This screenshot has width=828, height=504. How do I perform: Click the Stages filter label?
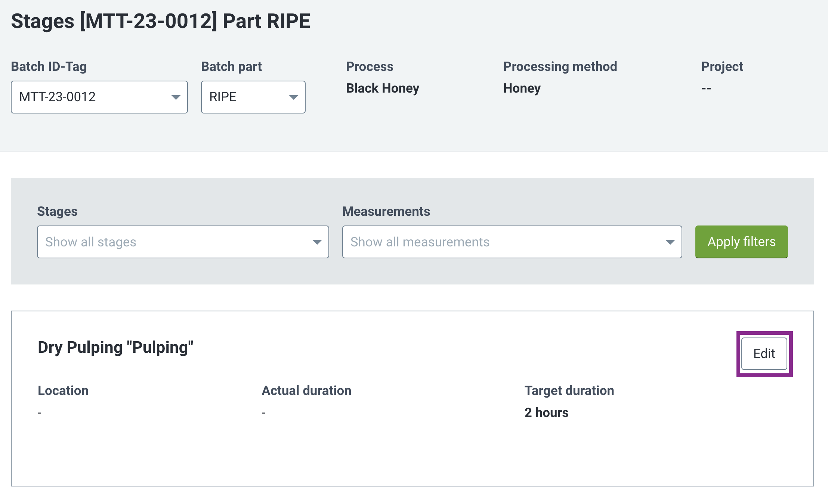point(57,211)
